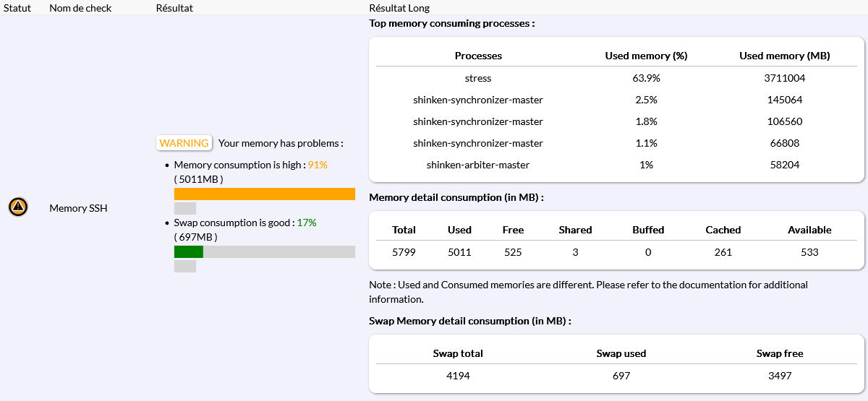Click the Swap free value 3497
This screenshot has width=868, height=401.
(x=780, y=376)
